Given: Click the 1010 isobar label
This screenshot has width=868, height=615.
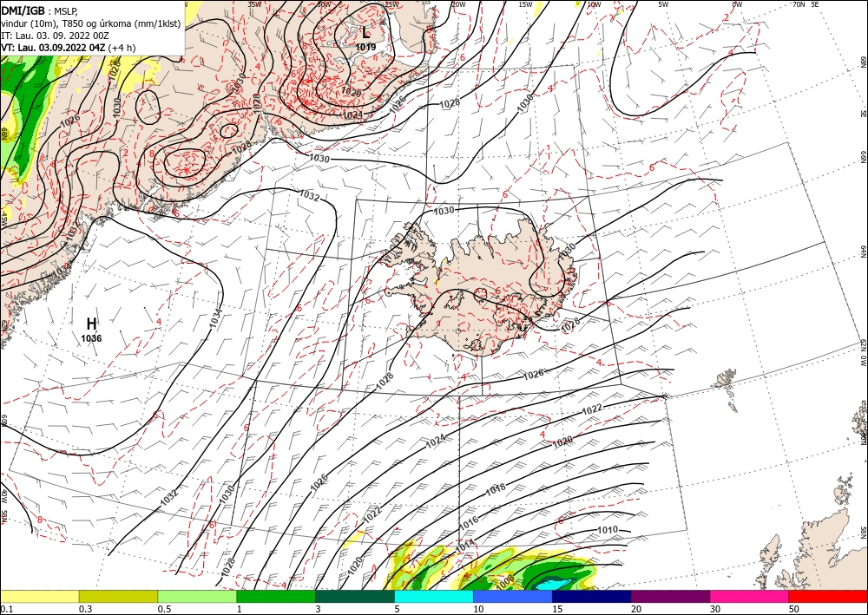Looking at the screenshot, I should pos(608,530).
